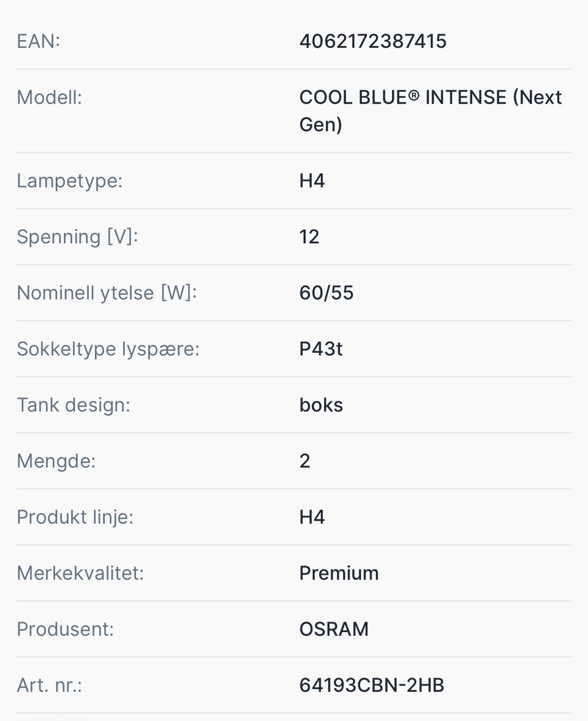The width and height of the screenshot is (588, 721).
Task: Select the Merkekvalitet value Premium
Action: tap(339, 573)
